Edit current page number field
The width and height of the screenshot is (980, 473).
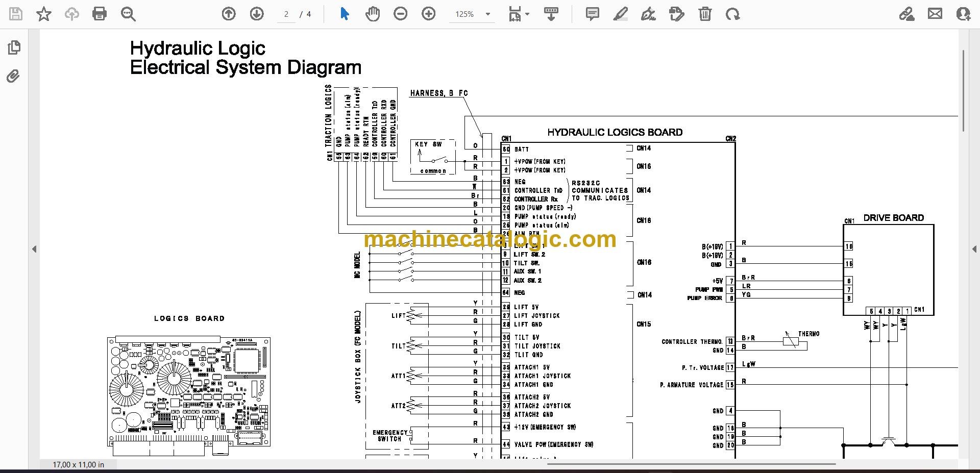tap(286, 14)
